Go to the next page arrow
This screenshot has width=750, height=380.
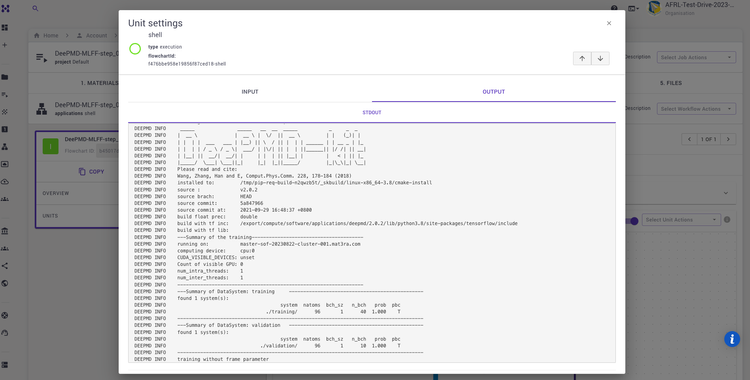728,139
